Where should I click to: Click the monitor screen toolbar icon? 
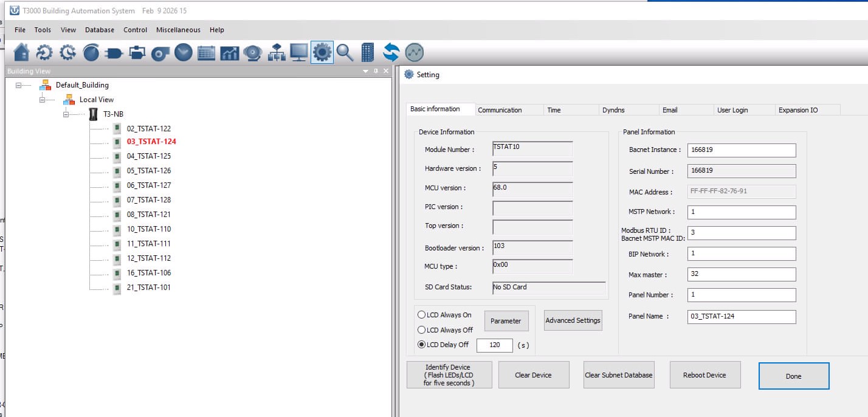coord(298,53)
